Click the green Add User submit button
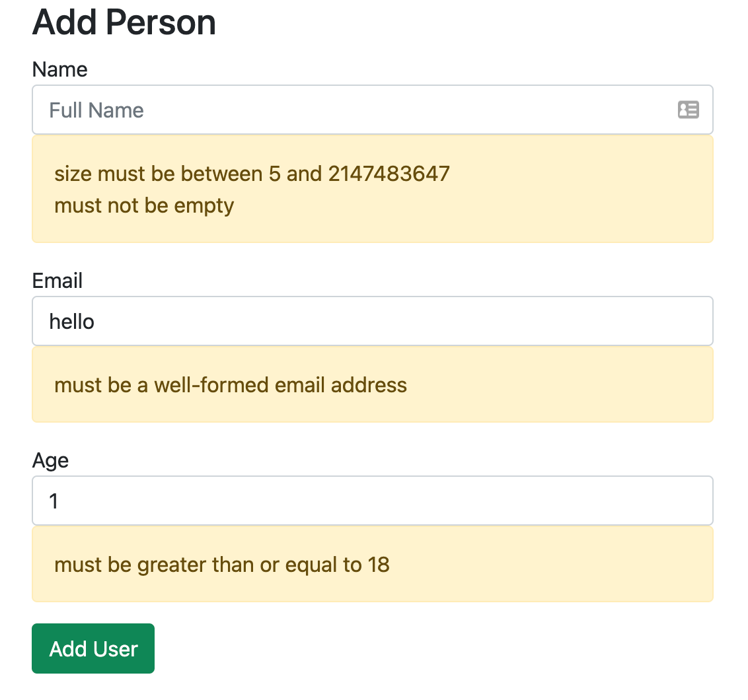 pos(93,648)
